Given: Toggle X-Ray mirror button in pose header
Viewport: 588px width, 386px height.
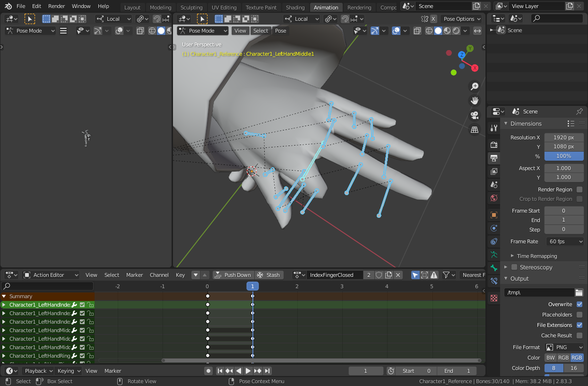Looking at the screenshot, I should point(434,19).
